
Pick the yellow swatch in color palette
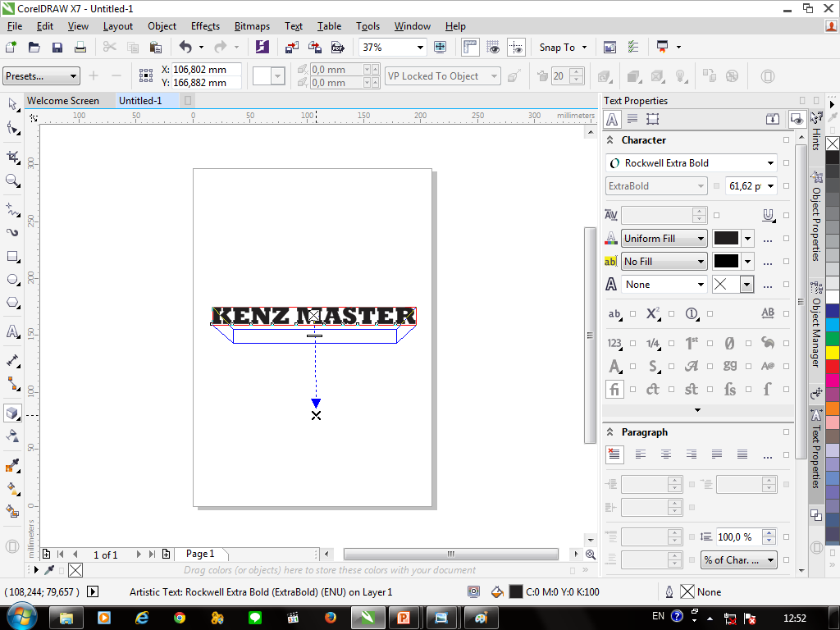833,352
